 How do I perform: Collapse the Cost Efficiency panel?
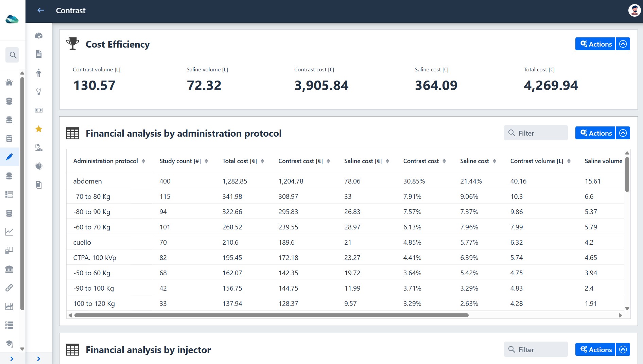623,44
